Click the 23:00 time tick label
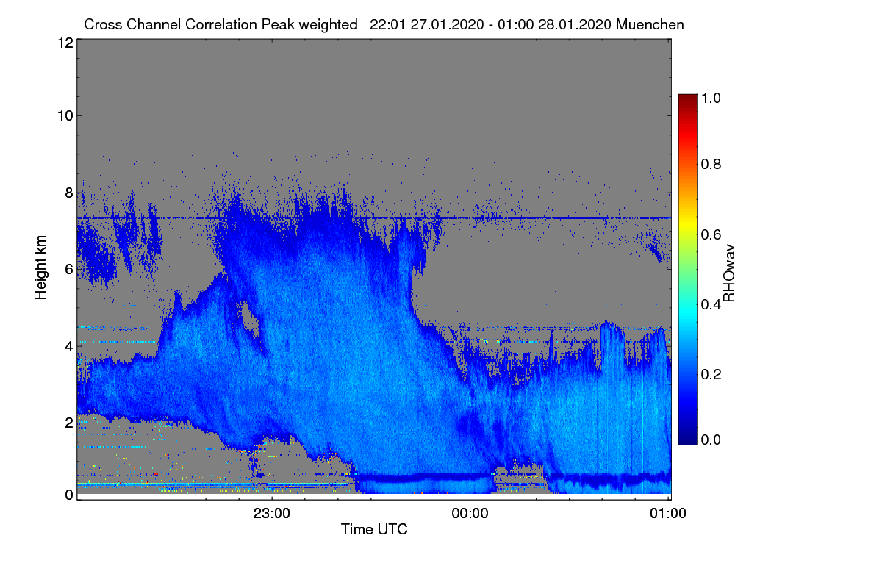The image size is (882, 588). (x=272, y=514)
